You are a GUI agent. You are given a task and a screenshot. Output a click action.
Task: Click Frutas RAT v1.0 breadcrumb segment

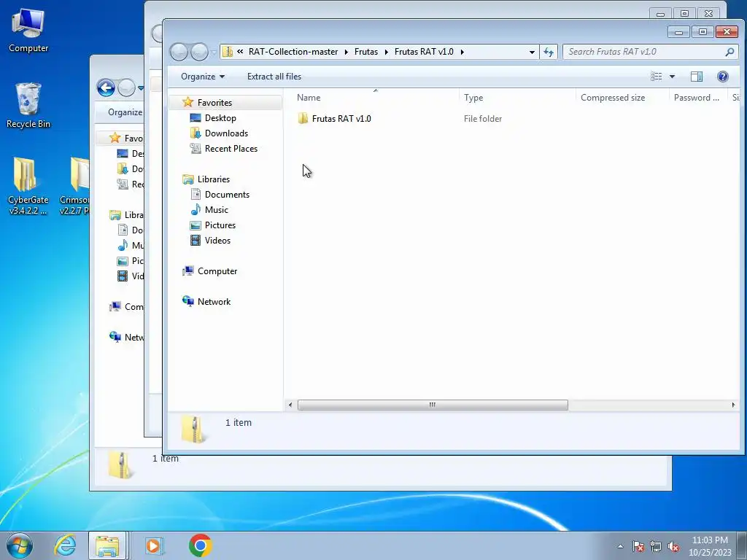point(424,52)
